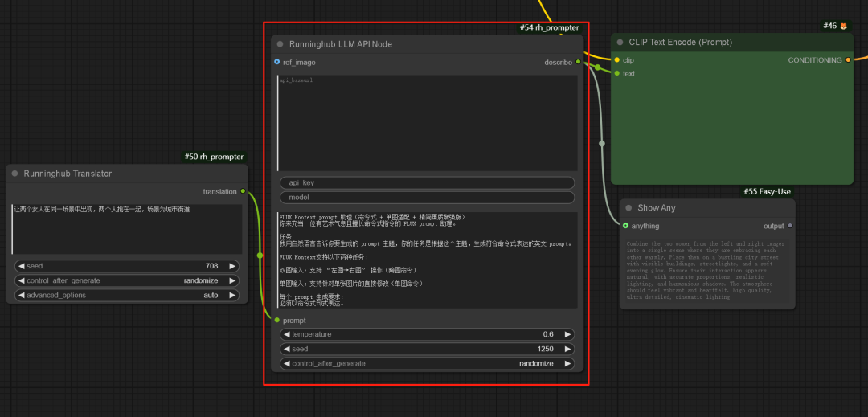
Task: Collapse the Runninghub Translator node dot
Action: tap(15, 174)
